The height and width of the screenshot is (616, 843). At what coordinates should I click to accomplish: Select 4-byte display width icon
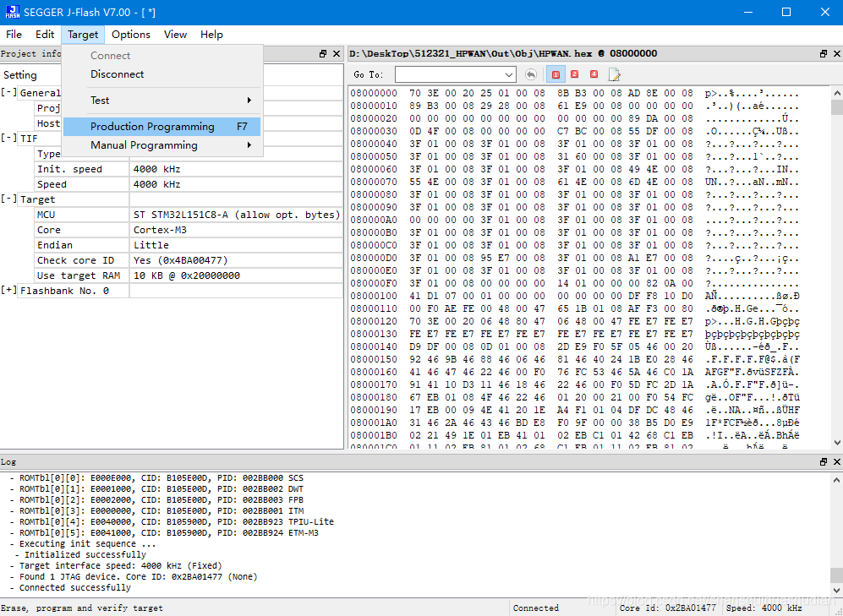pos(594,74)
